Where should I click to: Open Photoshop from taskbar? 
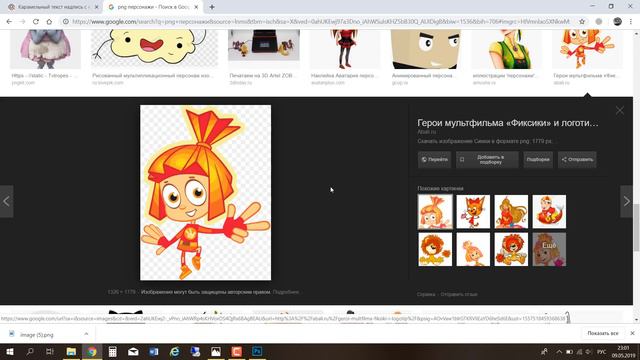257,351
